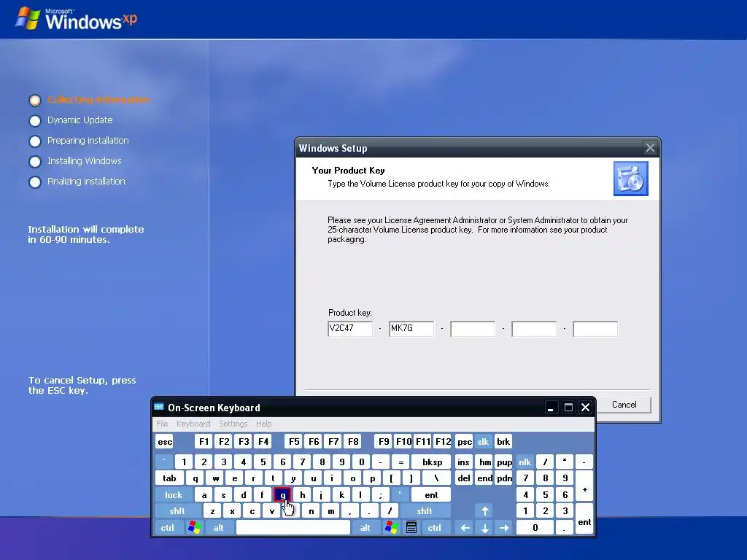Viewport: 747px width, 560px height.
Task: Click the left arrow key
Action: (465, 528)
